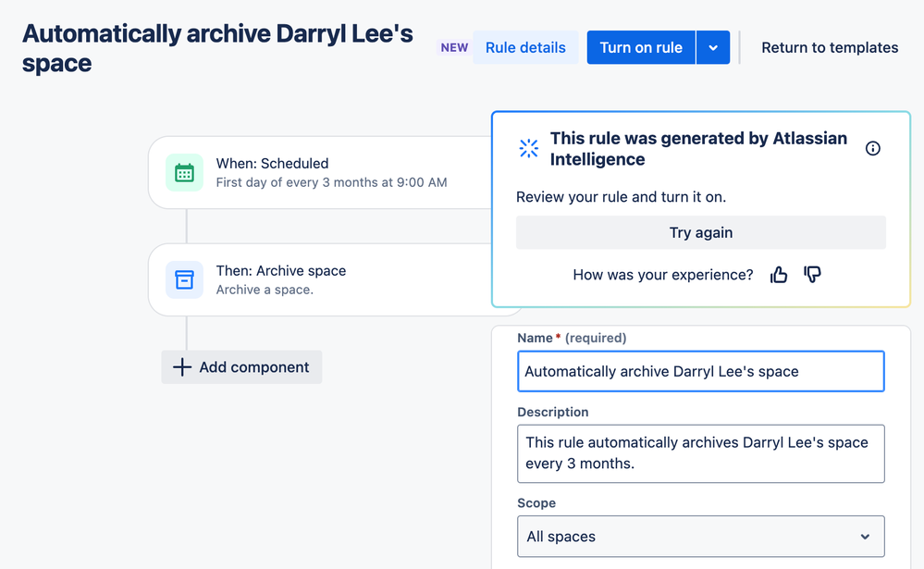Give thumbs down feedback
This screenshot has height=569, width=924.
pyautogui.click(x=813, y=275)
